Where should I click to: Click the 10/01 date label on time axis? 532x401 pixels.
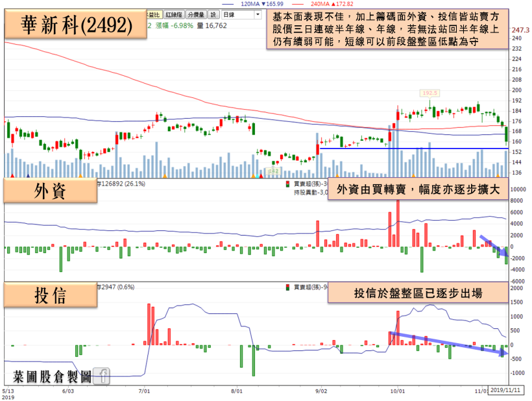click(397, 391)
